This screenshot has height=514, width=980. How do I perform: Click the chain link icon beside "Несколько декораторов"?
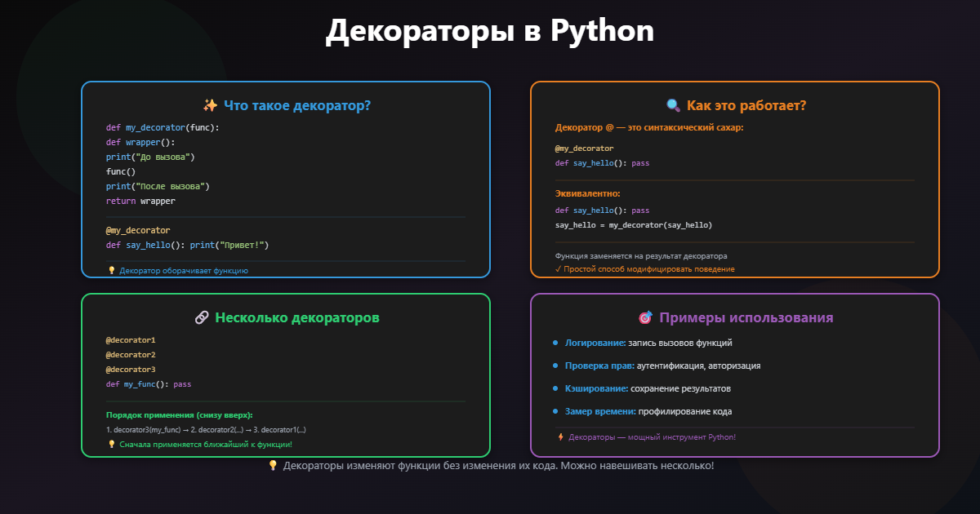[202, 317]
